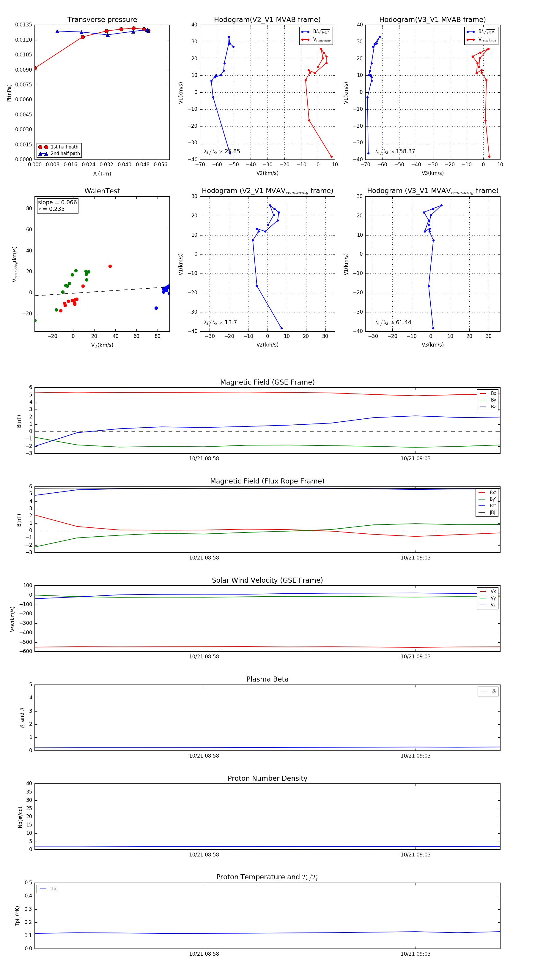Click the "Magnetic Field (Flux Rope Frame)" title

coord(267,481)
